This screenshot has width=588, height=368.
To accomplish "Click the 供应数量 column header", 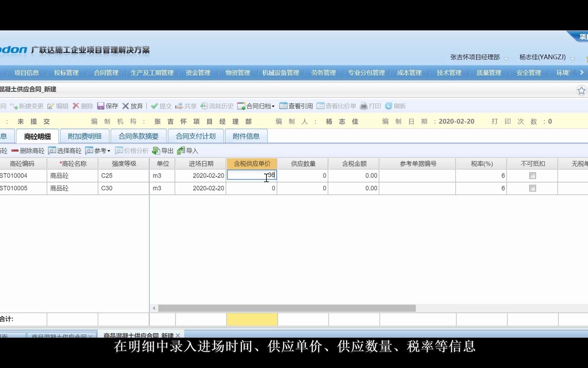I will coord(303,164).
